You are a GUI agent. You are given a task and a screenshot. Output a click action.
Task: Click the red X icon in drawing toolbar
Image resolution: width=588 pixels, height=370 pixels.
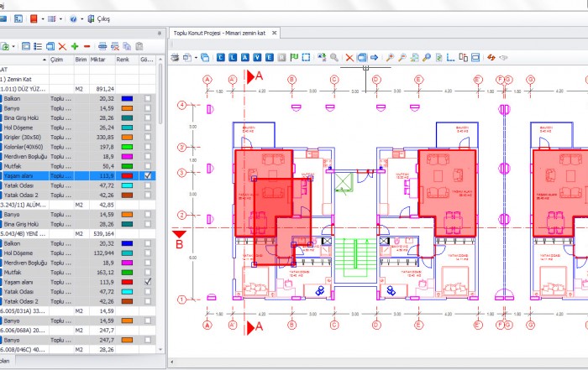349,57
